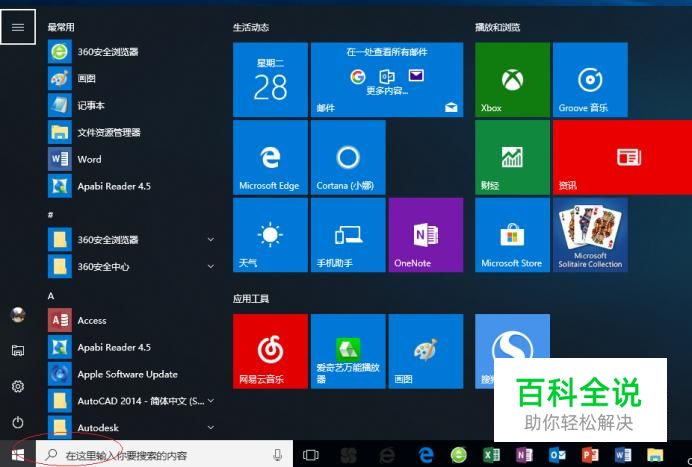The height and width of the screenshot is (467, 692).
Task: Open the 爱奇艺万能播放器 tile
Action: click(x=348, y=351)
